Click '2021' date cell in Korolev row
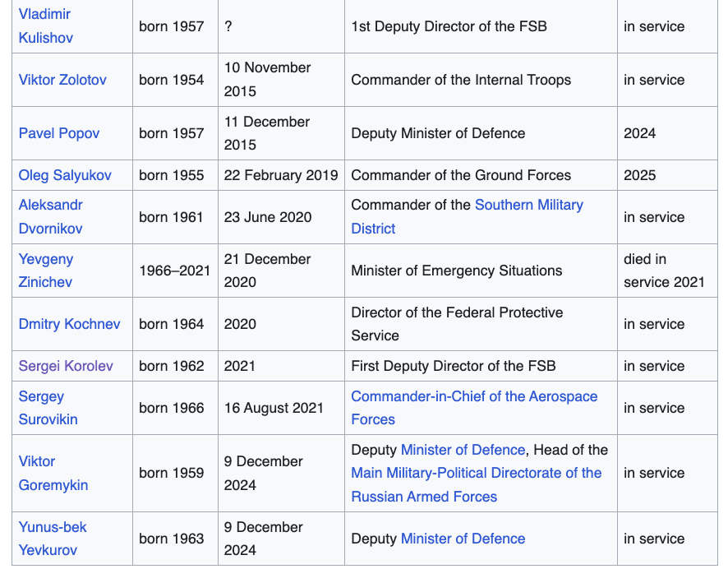The width and height of the screenshot is (728, 569). click(x=281, y=366)
